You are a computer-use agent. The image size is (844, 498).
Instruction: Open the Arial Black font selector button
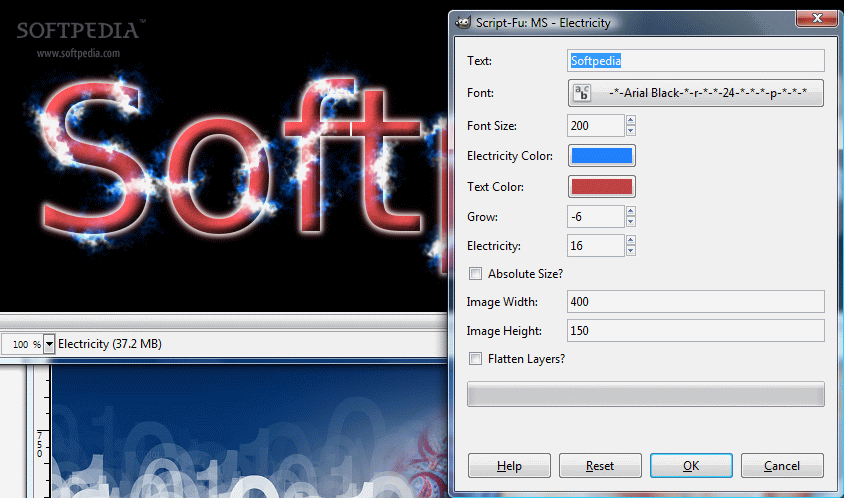pos(695,93)
